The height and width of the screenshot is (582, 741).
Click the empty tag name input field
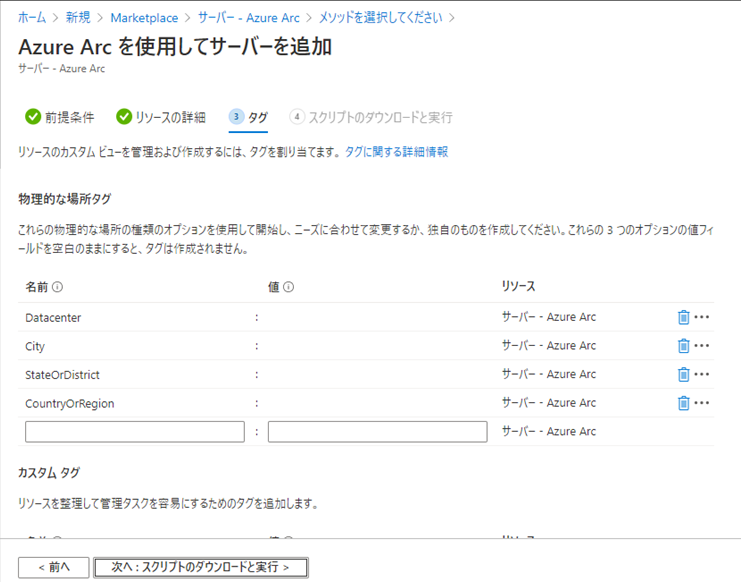pyautogui.click(x=135, y=432)
